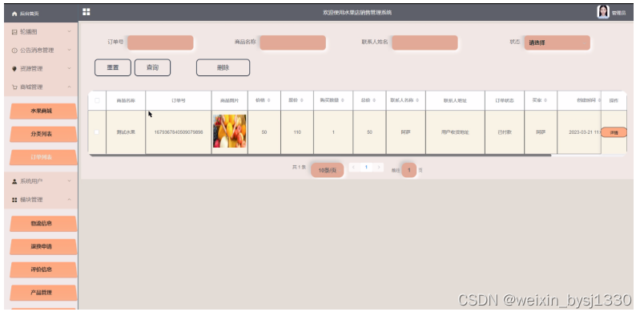Check the 测试水果 row checkbox
This screenshot has height=316, width=644.
97,132
